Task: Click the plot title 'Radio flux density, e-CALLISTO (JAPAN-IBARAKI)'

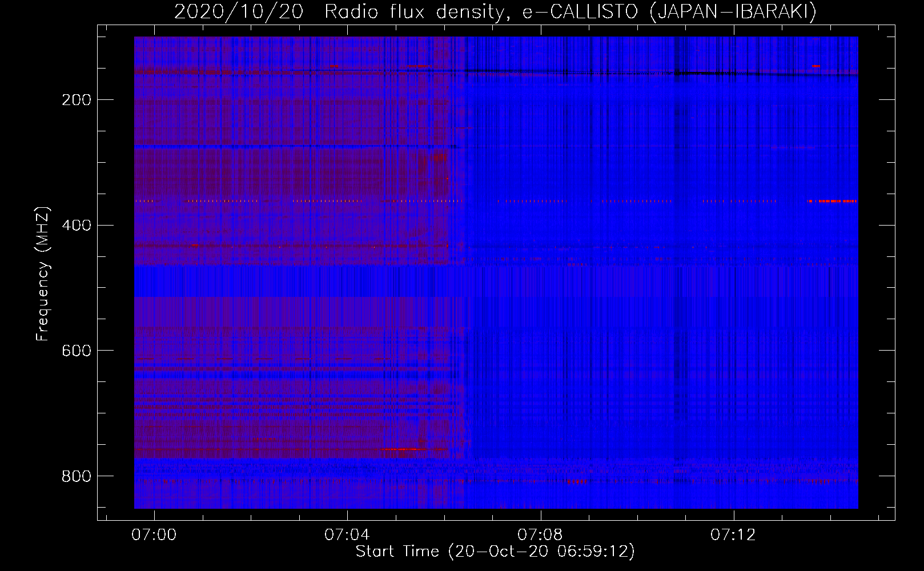Action: (x=570, y=12)
